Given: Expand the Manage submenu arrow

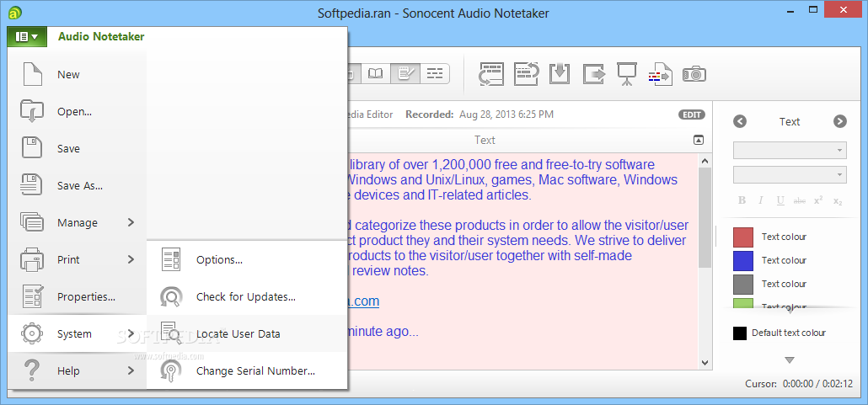Looking at the screenshot, I should 131,222.
